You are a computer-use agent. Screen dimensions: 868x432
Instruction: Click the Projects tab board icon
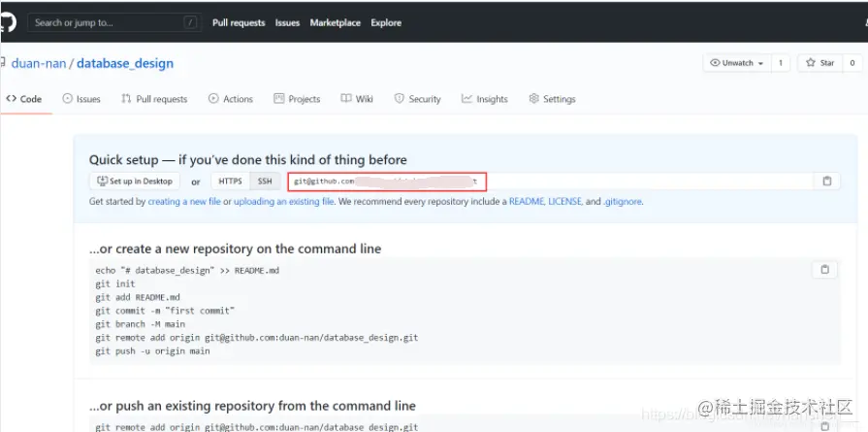tap(279, 99)
